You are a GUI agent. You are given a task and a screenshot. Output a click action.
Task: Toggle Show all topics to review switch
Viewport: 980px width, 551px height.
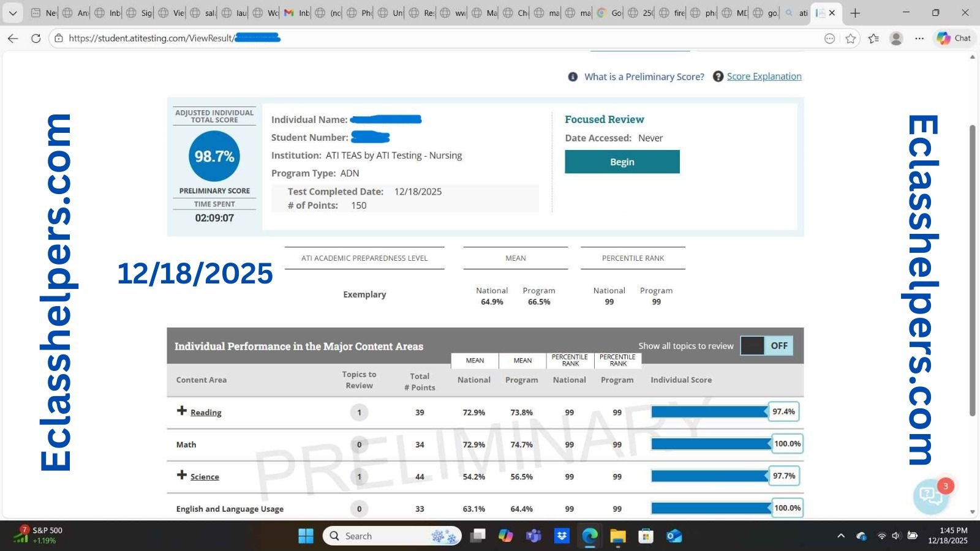click(766, 346)
